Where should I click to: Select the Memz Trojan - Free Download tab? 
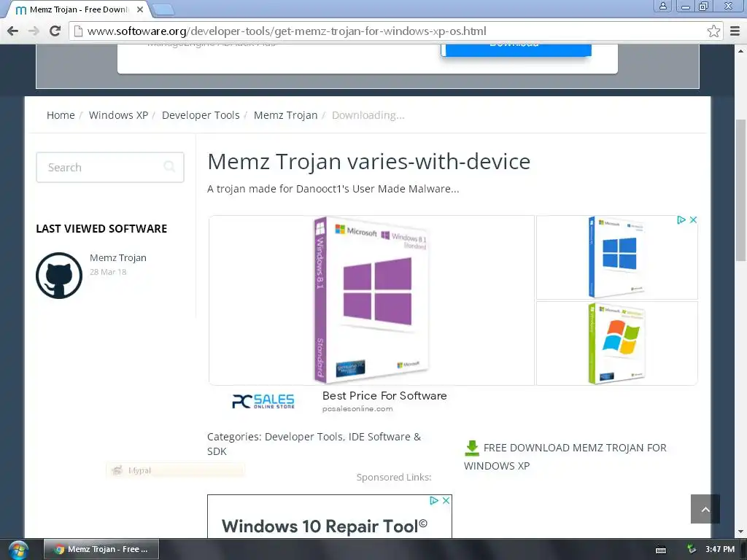pos(79,9)
